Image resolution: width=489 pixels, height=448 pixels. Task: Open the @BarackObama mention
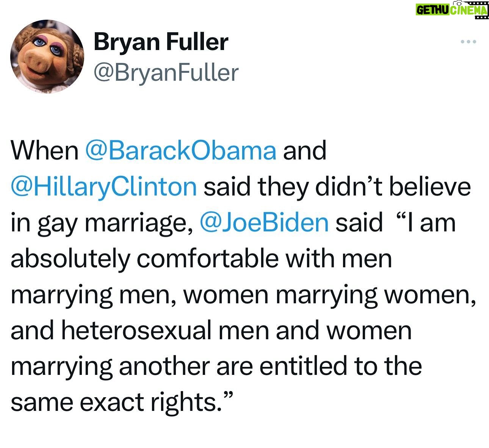(x=182, y=151)
